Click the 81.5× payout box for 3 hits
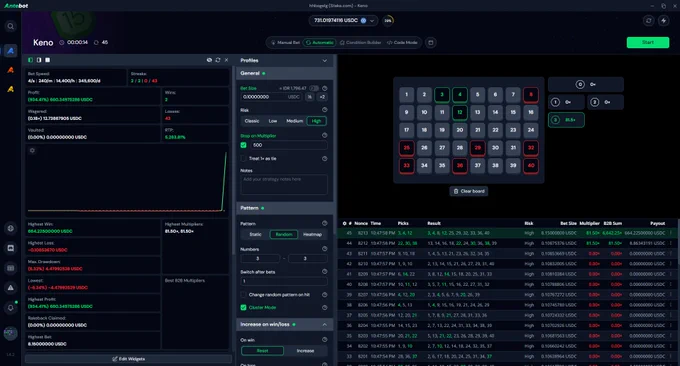This screenshot has height=366, width=680. point(566,120)
